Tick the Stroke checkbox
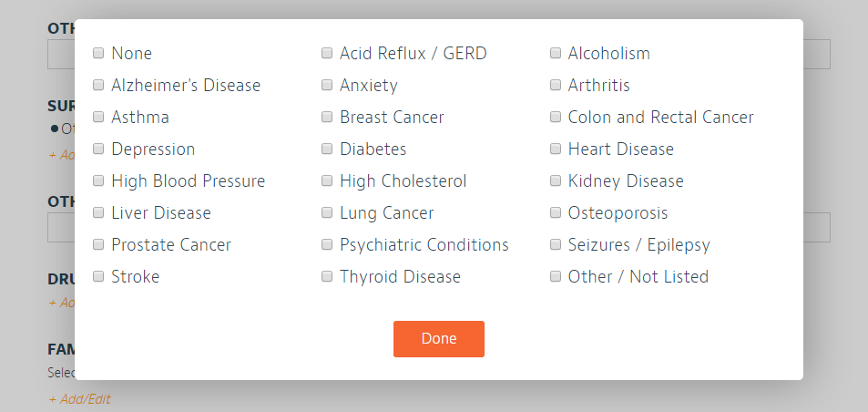The image size is (868, 412). [98, 277]
